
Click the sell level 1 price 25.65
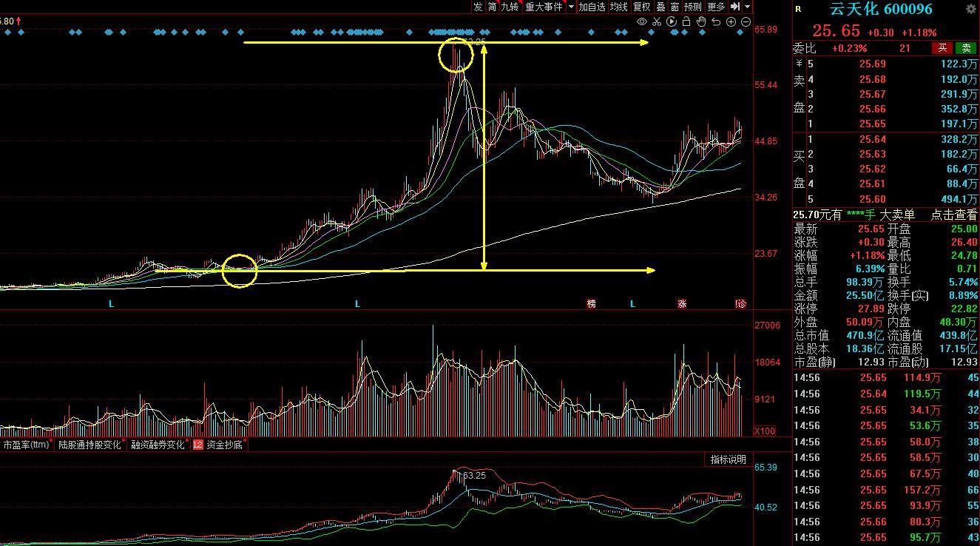coord(873,124)
